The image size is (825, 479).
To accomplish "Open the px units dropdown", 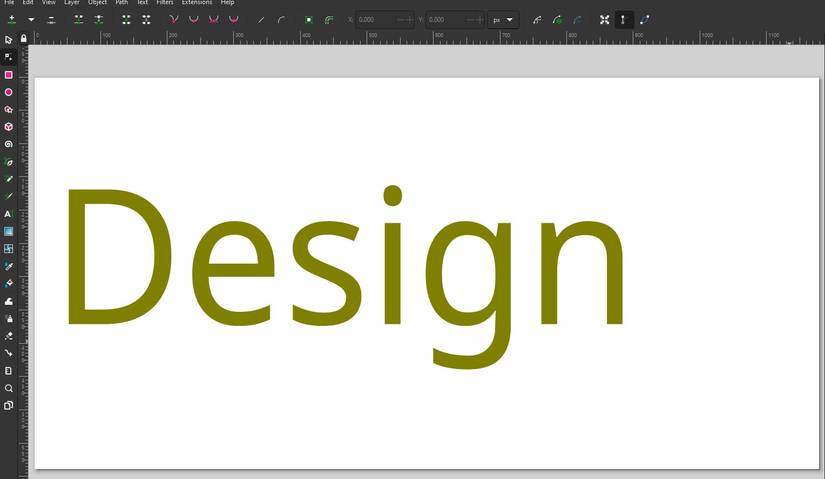I will tap(502, 19).
